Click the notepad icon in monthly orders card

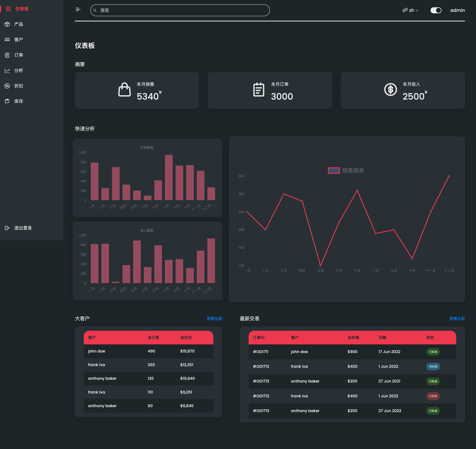pos(259,89)
